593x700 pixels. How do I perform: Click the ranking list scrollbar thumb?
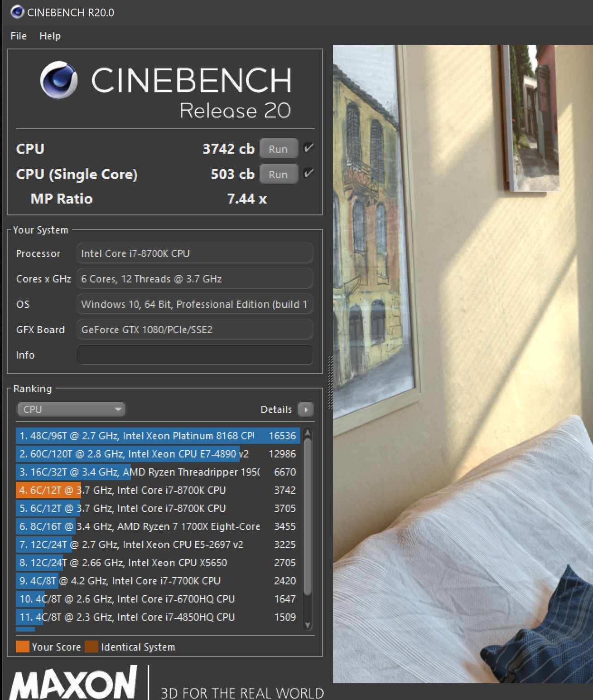tap(308, 517)
